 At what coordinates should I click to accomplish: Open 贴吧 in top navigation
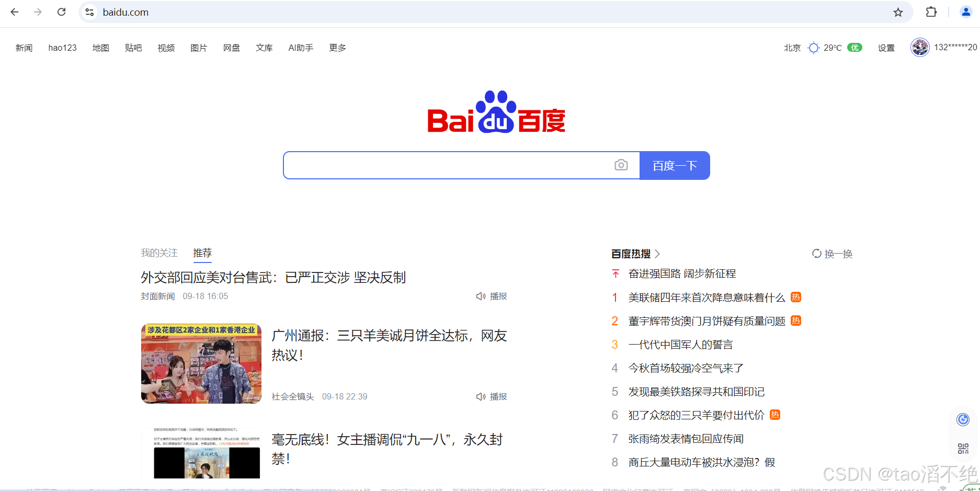[133, 48]
